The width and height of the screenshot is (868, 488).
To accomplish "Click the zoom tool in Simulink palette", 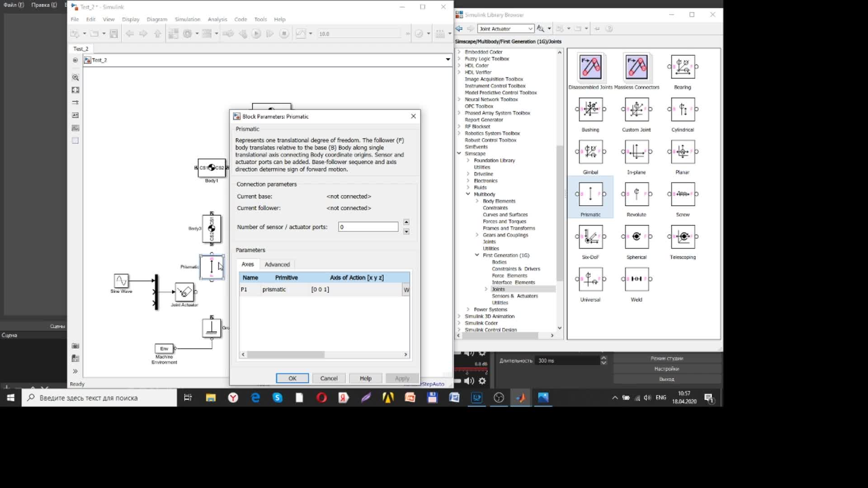I will pos(75,77).
